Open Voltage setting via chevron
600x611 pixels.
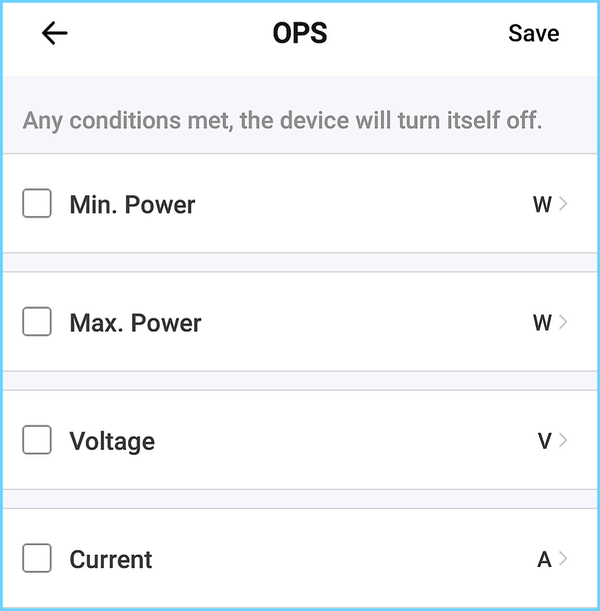[564, 440]
